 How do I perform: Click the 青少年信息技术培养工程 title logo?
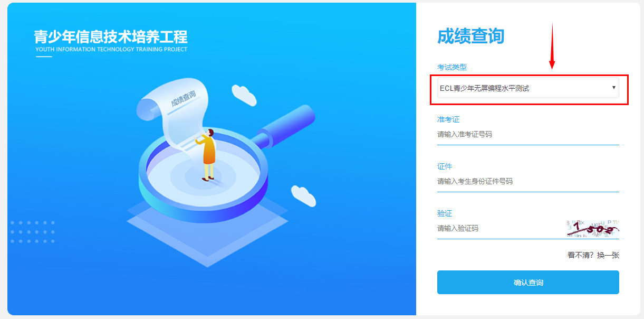(111, 37)
